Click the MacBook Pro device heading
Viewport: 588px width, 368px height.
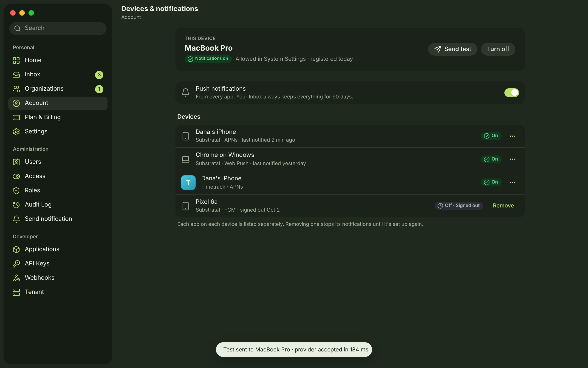pyautogui.click(x=209, y=48)
